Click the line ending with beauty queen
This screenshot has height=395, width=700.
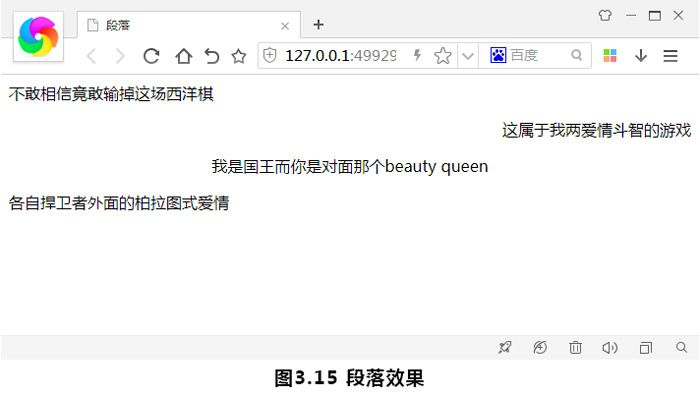pos(350,166)
